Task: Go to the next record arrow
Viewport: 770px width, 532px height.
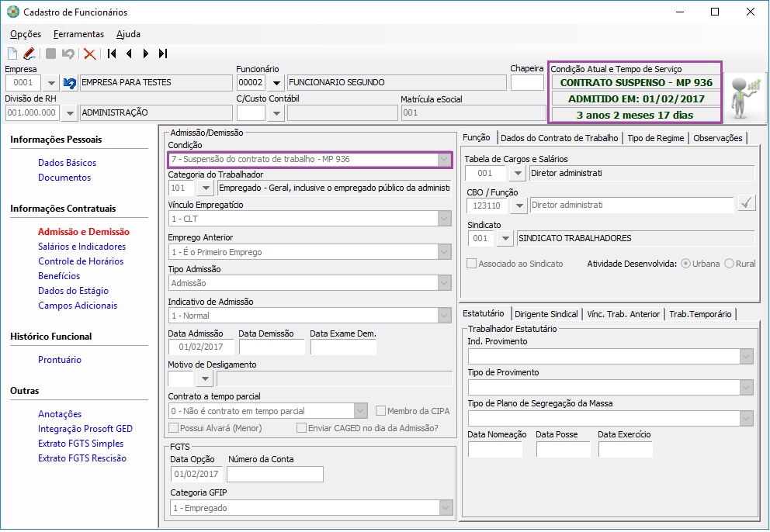Action: [146, 54]
